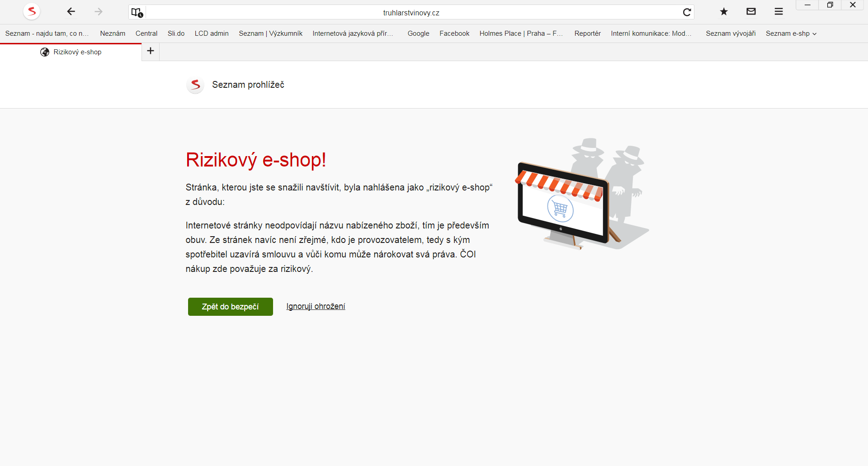The height and width of the screenshot is (466, 868).
Task: Minimize the browser window
Action: click(x=807, y=5)
